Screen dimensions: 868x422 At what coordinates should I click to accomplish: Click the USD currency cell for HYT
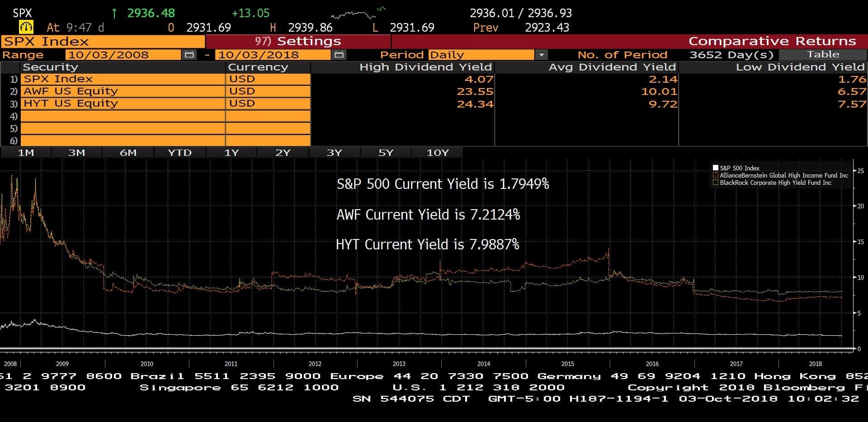coord(268,103)
